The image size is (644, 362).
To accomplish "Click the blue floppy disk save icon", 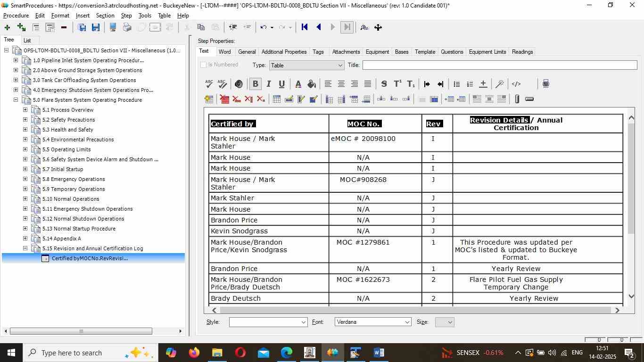I will tap(96, 27).
